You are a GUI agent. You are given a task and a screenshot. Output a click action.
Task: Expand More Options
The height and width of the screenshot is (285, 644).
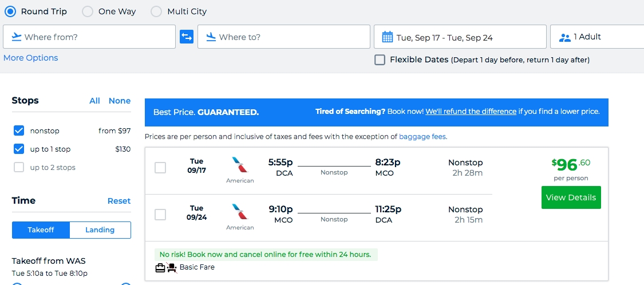coord(31,58)
